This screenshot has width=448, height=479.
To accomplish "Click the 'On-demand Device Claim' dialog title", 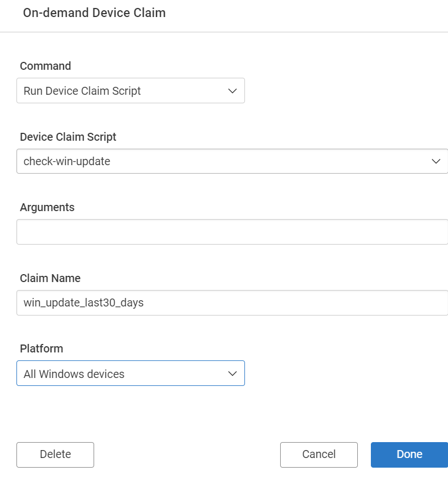I will coord(94,12).
